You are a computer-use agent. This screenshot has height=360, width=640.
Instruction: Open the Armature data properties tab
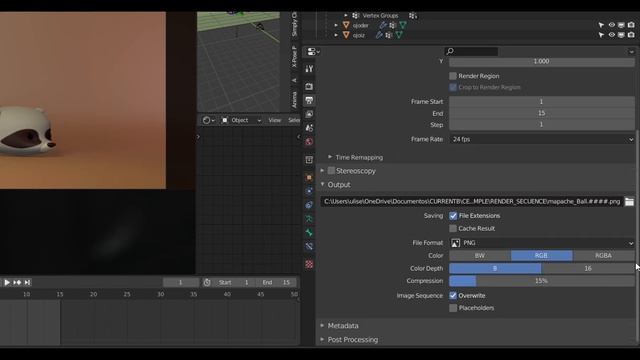point(309,219)
